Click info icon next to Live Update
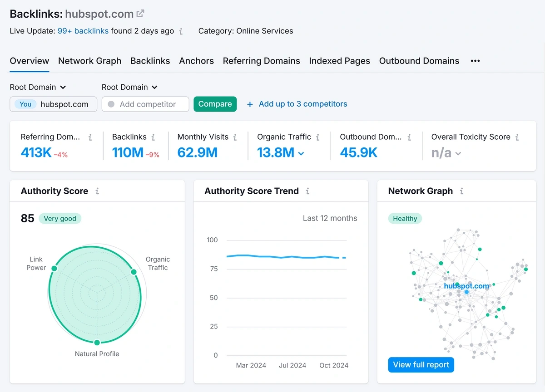 181,31
